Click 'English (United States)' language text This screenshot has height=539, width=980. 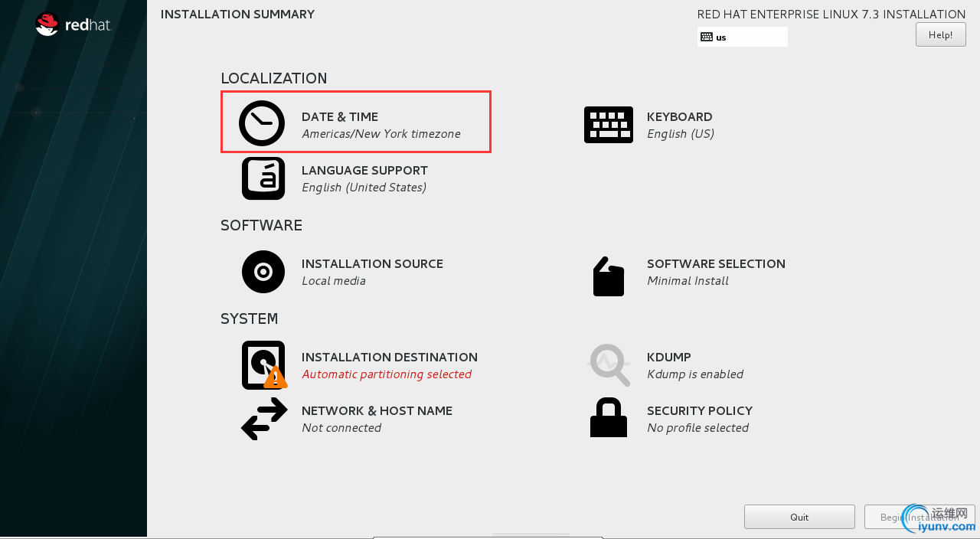point(364,188)
